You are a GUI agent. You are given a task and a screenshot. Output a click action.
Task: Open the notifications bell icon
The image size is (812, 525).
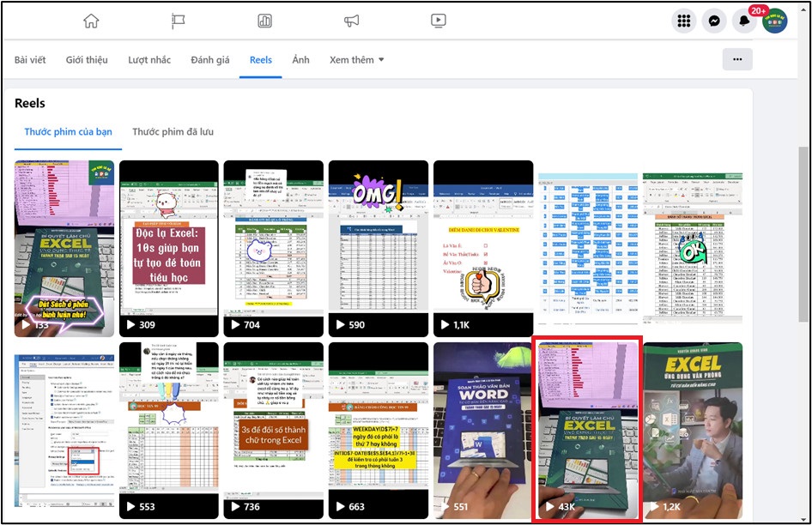744,21
